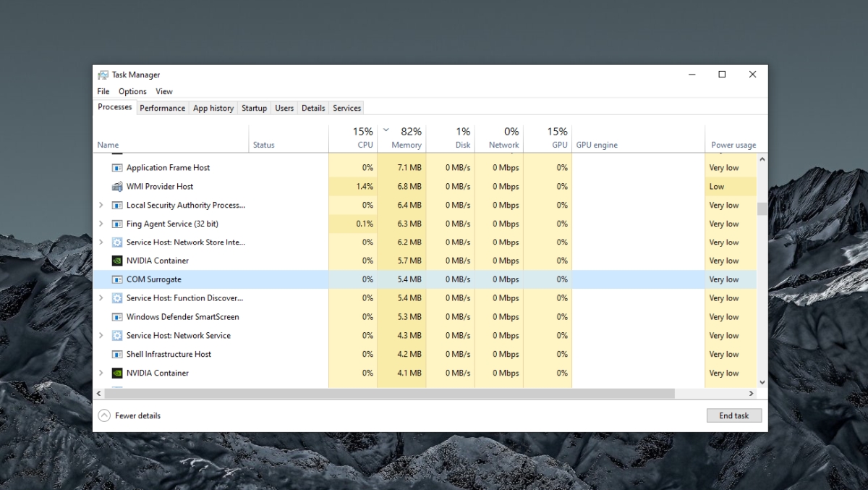Click the Service Host: Network Store gear icon
868x490 pixels.
coord(117,242)
